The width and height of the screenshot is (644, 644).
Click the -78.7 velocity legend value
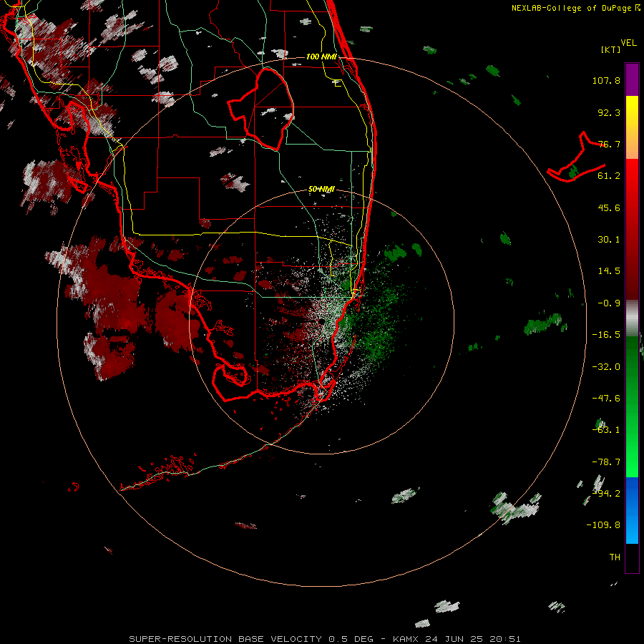pyautogui.click(x=606, y=462)
